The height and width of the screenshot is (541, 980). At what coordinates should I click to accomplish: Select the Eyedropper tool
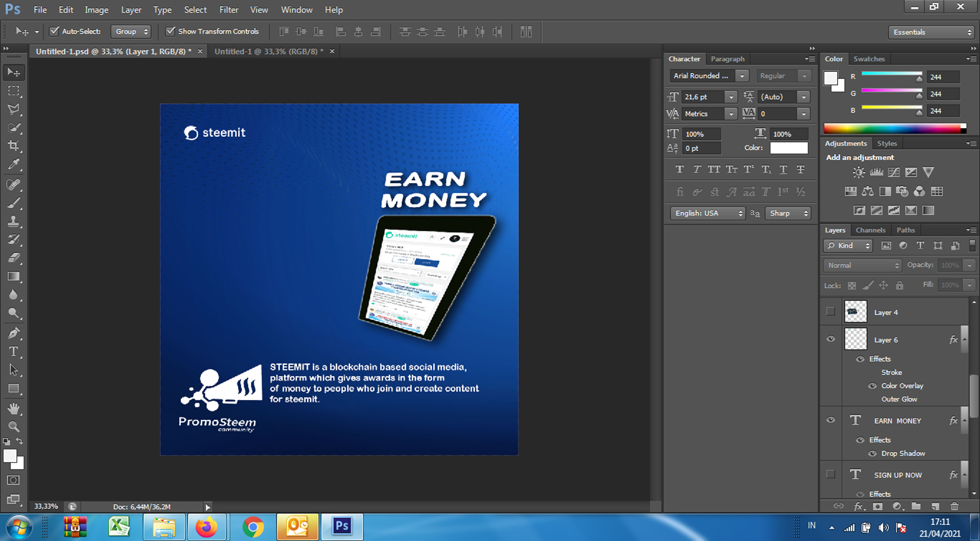[x=14, y=165]
